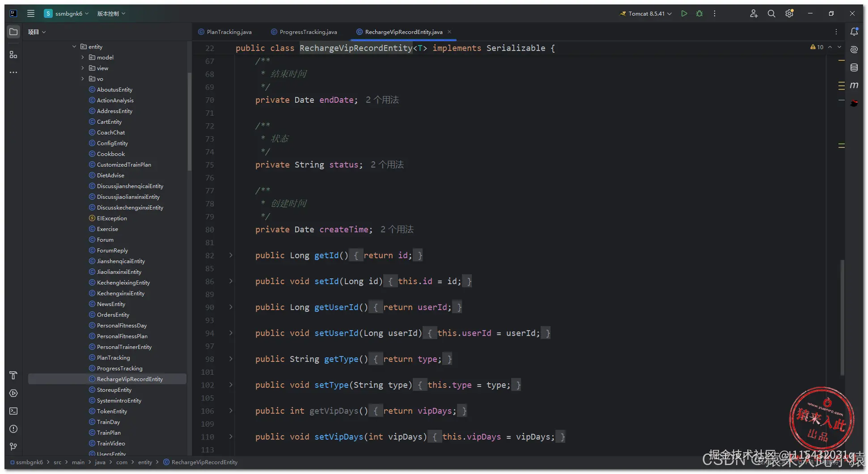
Task: Unfold the getUserId() method body
Action: pos(231,307)
